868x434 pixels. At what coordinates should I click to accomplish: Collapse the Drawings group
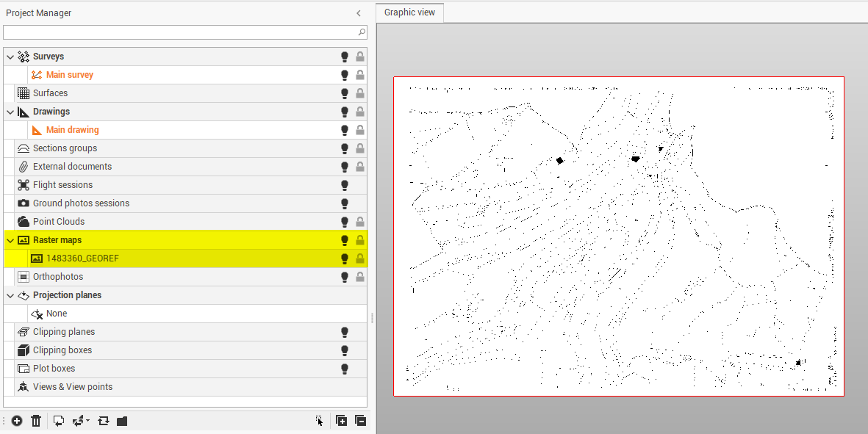(10, 112)
